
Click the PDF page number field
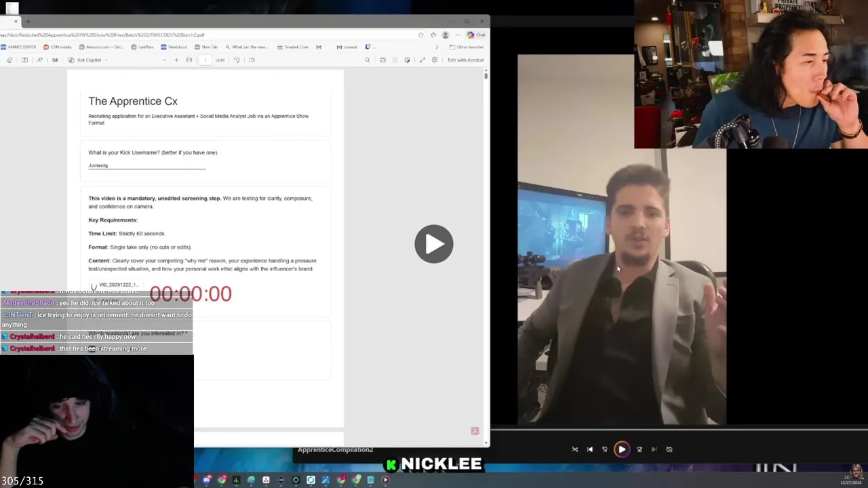point(205,60)
